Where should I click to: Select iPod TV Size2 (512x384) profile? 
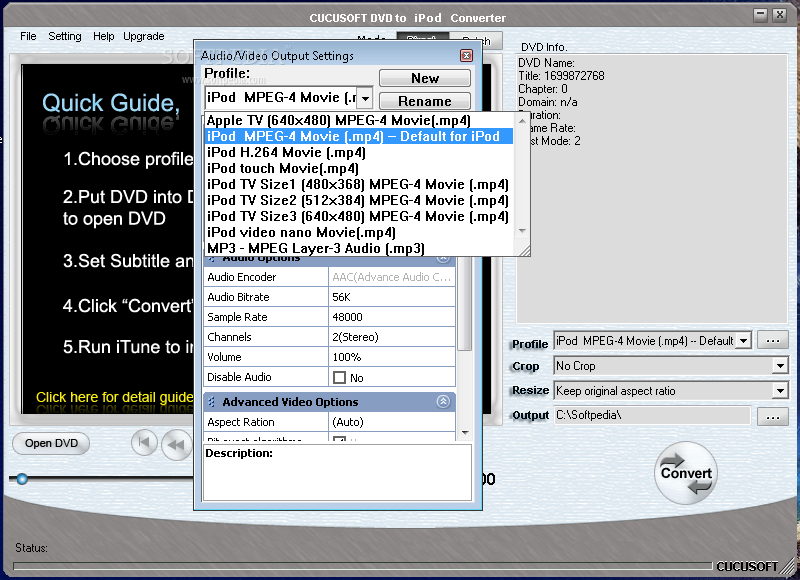(359, 200)
